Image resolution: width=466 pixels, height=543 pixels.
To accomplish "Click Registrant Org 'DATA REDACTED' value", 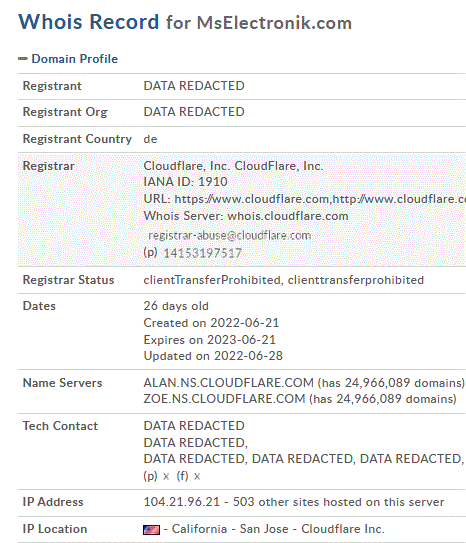I will tap(194, 112).
